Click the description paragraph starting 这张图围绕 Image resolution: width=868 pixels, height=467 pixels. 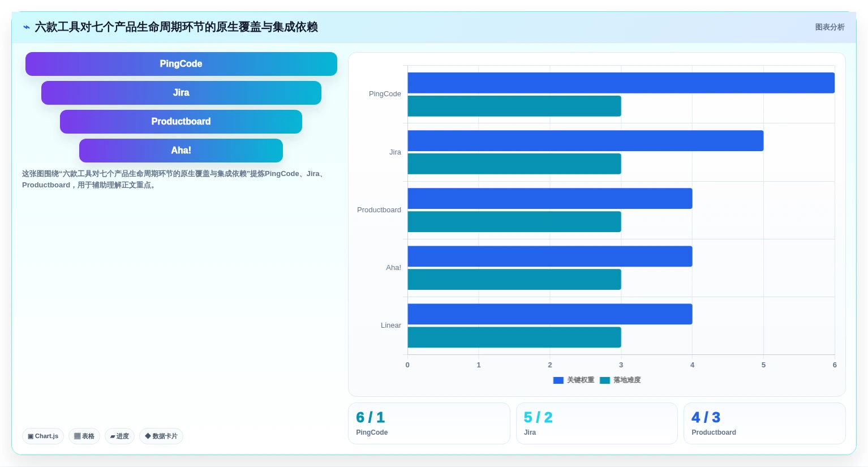click(174, 179)
